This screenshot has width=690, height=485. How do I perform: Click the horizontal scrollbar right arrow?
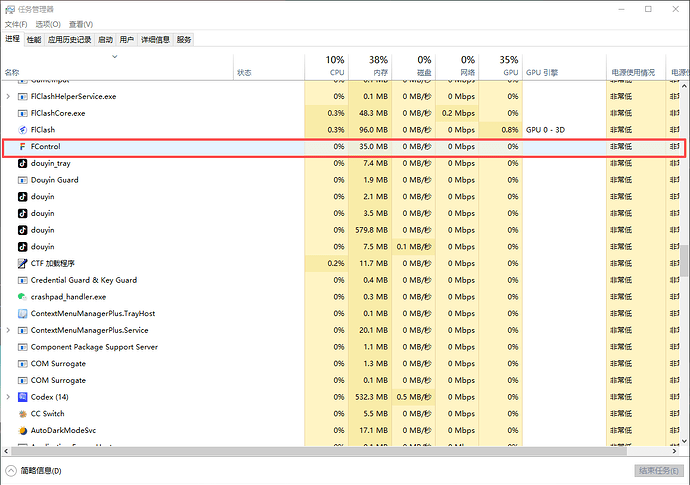click(674, 451)
